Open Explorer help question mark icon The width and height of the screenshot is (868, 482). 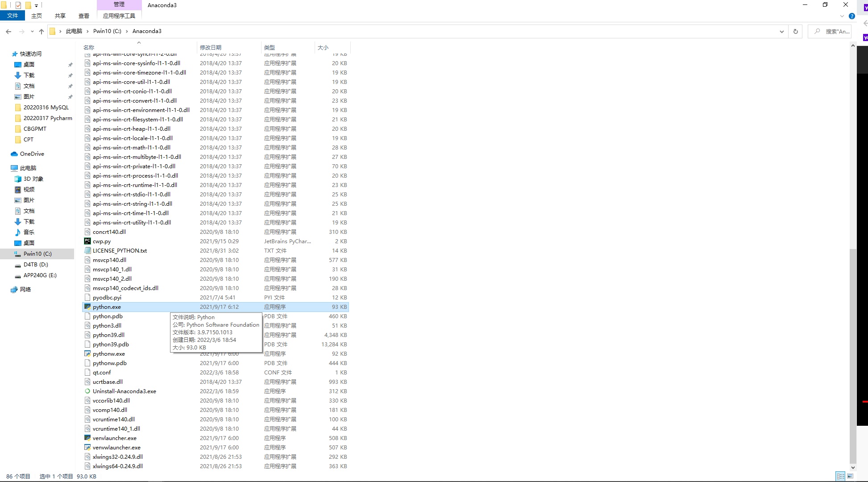[x=851, y=16]
